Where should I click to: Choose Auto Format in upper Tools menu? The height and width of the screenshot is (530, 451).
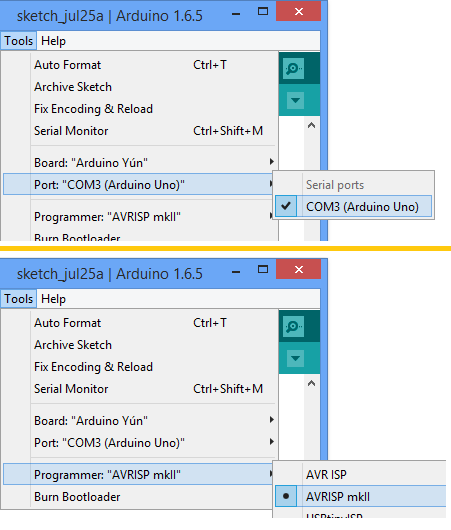(141, 65)
